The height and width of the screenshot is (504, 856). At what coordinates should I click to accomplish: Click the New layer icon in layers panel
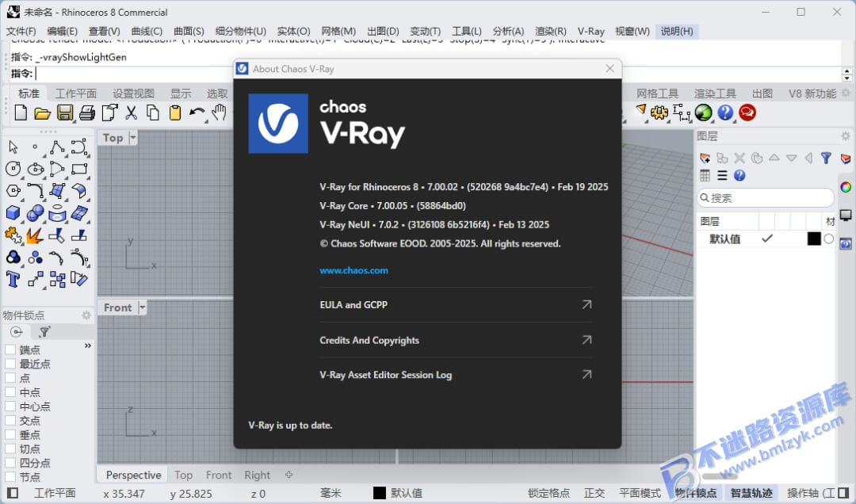[705, 158]
